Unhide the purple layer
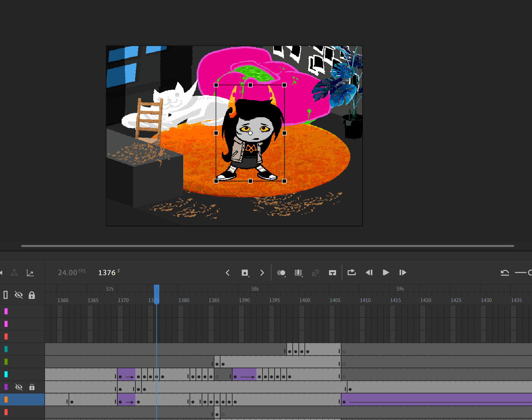This screenshot has width=532, height=420. pyautogui.click(x=19, y=387)
